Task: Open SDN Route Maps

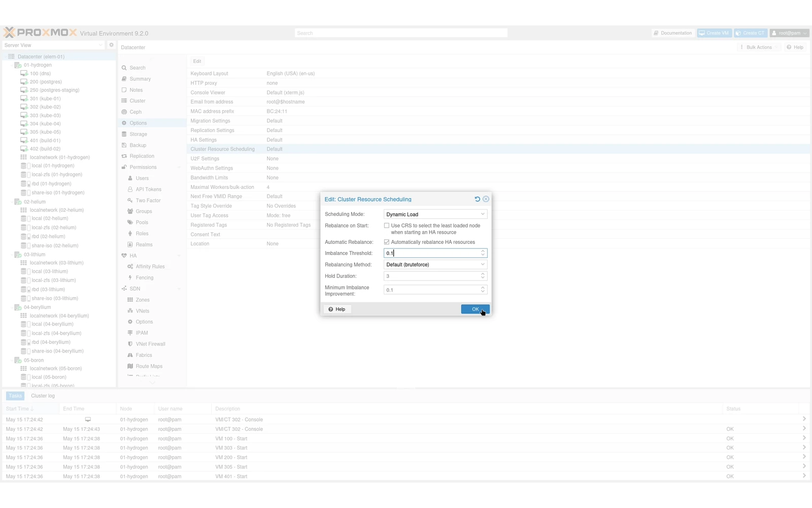Action: (149, 367)
